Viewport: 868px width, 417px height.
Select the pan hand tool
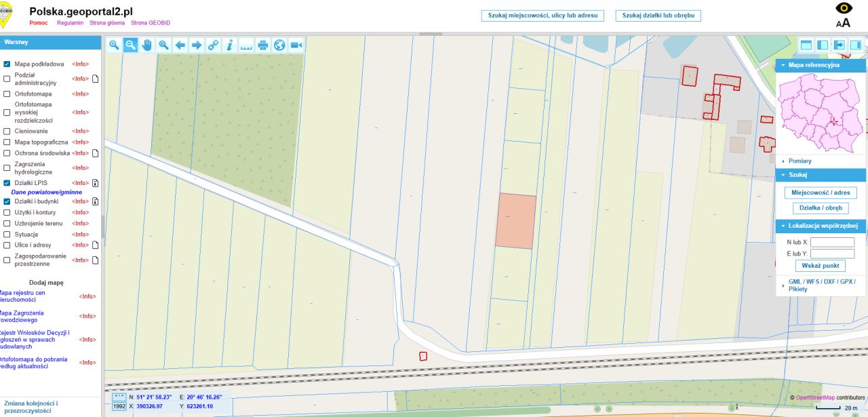click(x=147, y=45)
